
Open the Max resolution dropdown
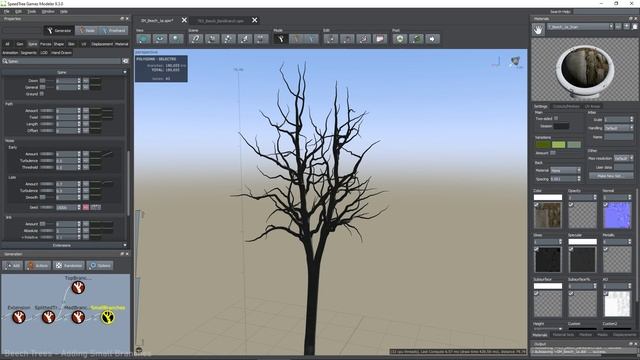pyautogui.click(x=623, y=158)
